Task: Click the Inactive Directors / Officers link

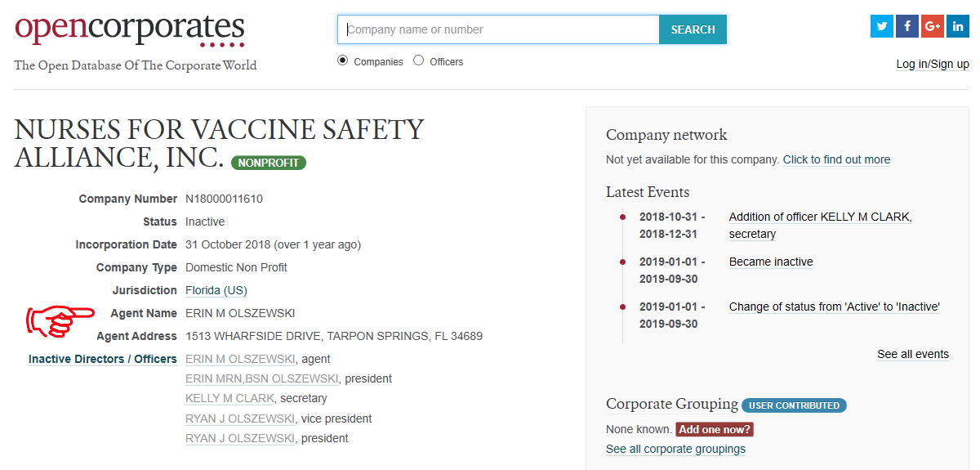Action: coord(103,359)
